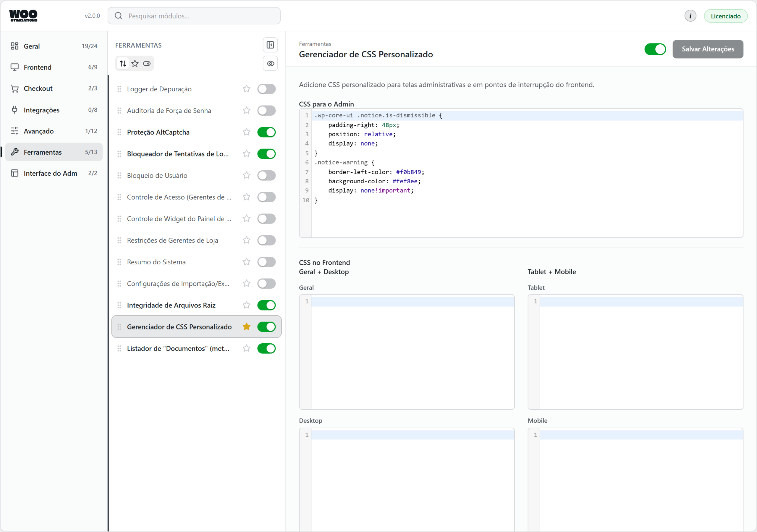Screen dimensions: 757x532
Task: Open the info icon button
Action: tap(690, 16)
